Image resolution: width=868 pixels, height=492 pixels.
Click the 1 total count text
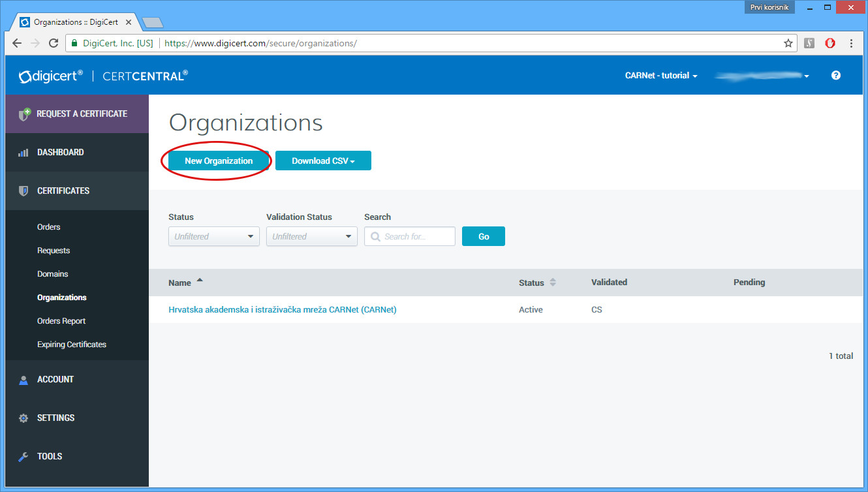point(841,356)
